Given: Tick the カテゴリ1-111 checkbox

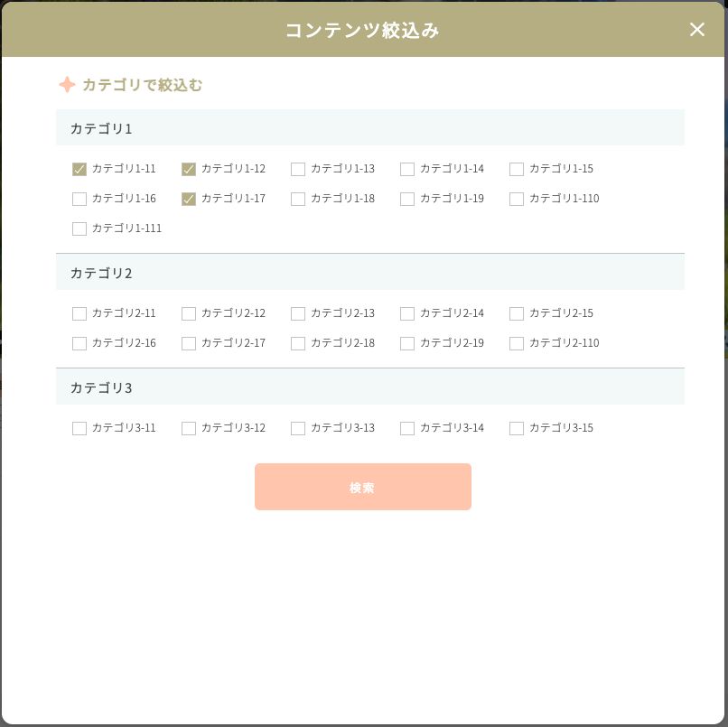Looking at the screenshot, I should click(x=79, y=228).
